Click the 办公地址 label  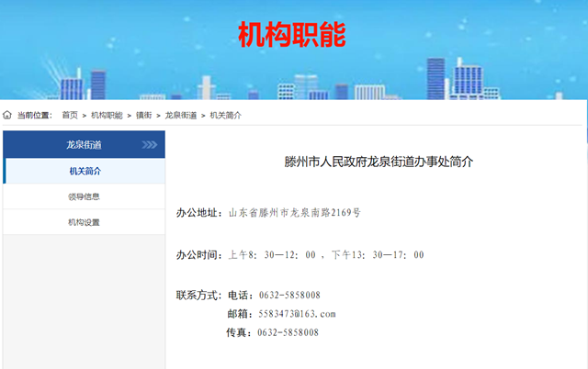[198, 213]
